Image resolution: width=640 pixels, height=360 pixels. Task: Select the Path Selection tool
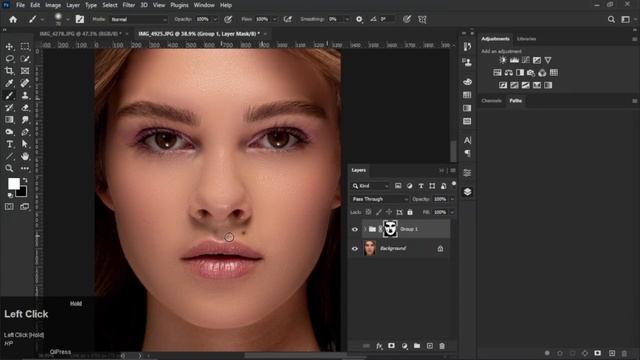click(25, 144)
